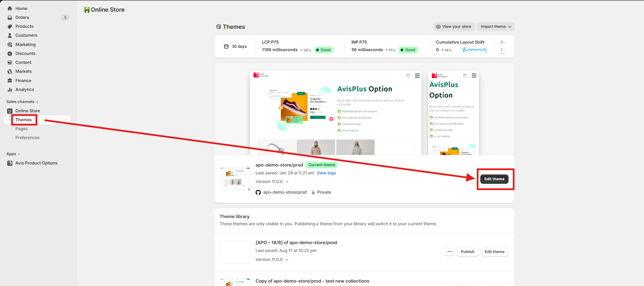Image resolution: width=644 pixels, height=286 pixels.
Task: Click View your store button
Action: point(454,27)
